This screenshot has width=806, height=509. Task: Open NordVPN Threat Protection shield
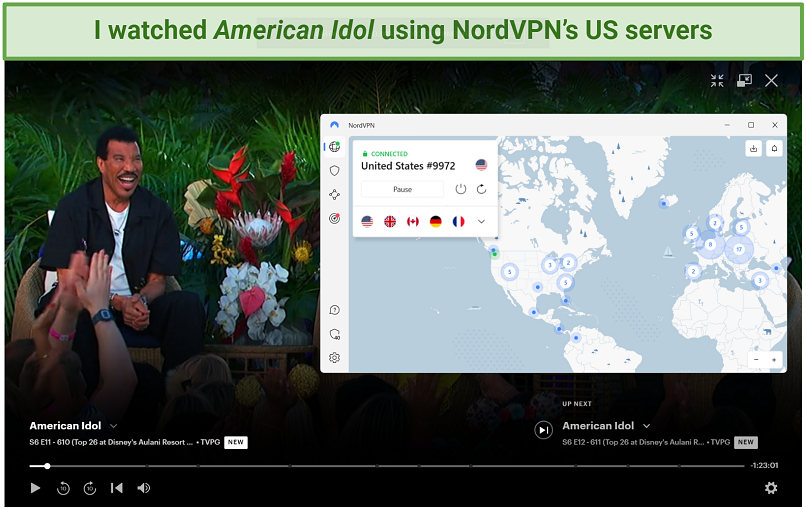click(335, 171)
